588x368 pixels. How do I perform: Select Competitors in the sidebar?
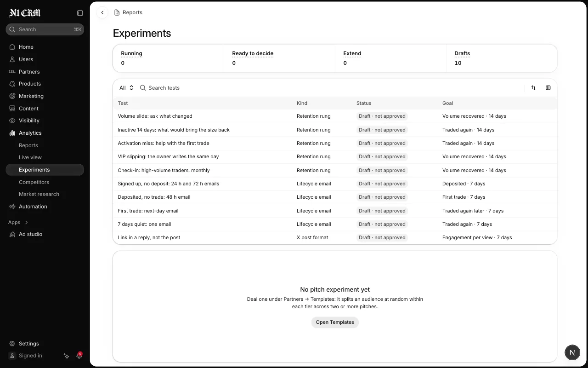tap(34, 182)
